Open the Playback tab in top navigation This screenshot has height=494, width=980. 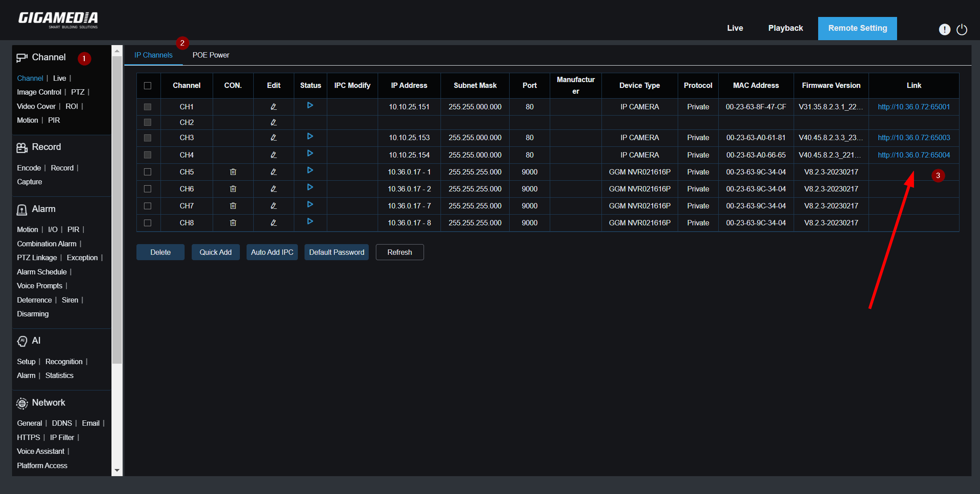coord(785,28)
